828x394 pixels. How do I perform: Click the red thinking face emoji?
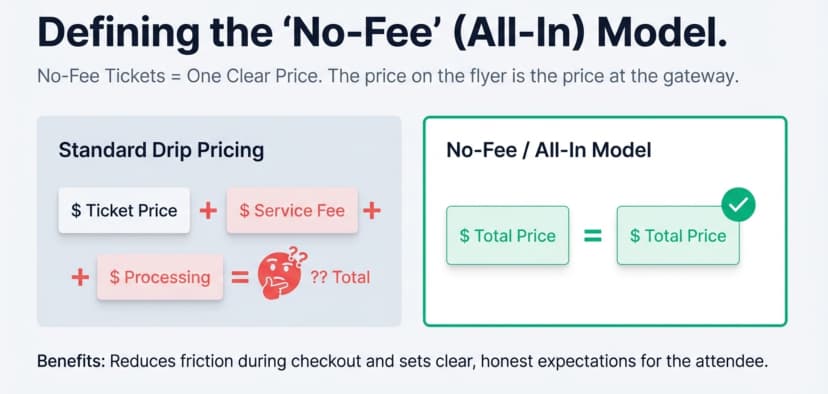click(x=279, y=278)
